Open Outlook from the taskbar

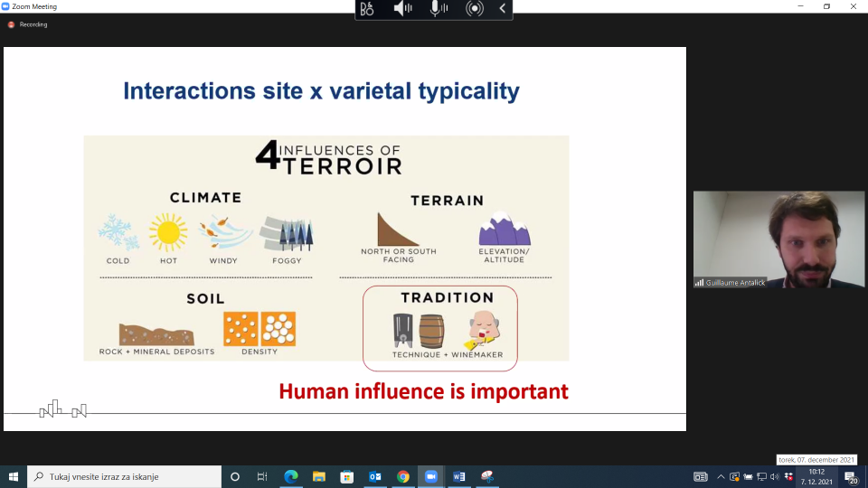pyautogui.click(x=374, y=476)
